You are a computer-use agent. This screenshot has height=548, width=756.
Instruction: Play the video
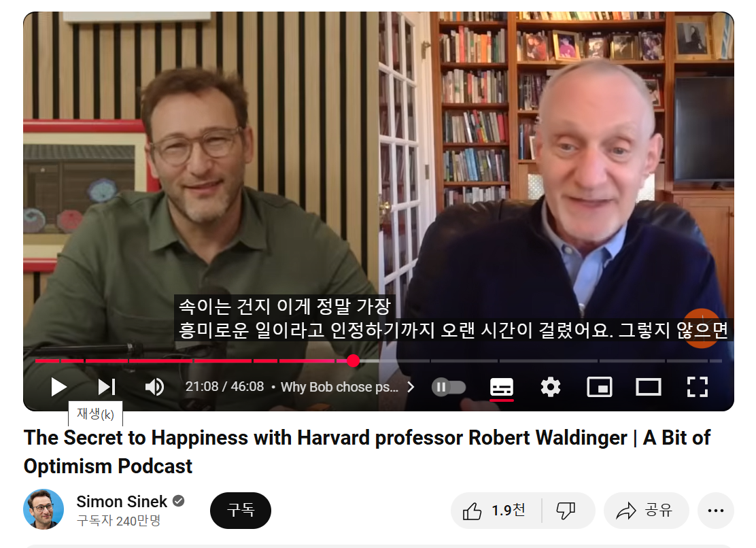point(58,387)
